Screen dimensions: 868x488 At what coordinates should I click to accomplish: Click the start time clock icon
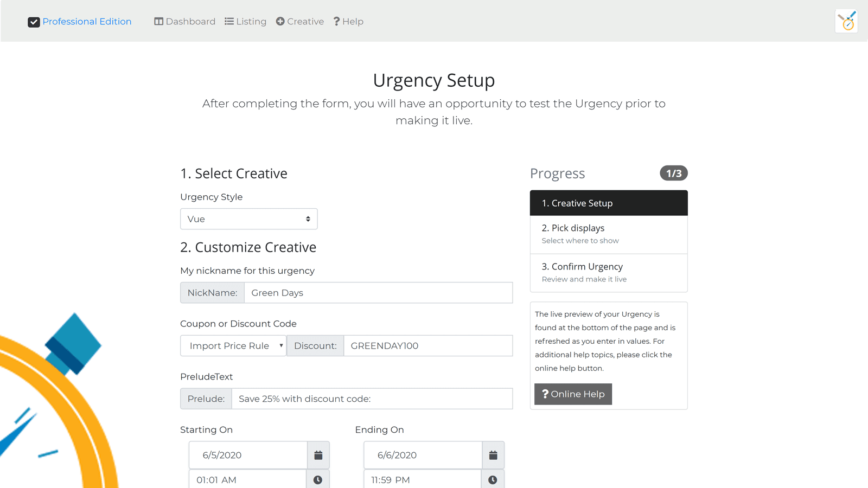(x=318, y=479)
